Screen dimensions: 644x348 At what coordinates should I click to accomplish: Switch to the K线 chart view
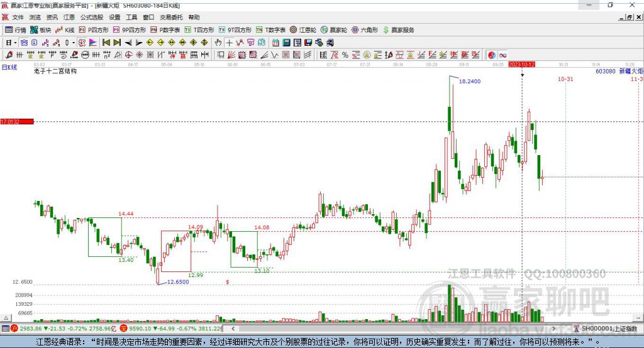tap(65, 30)
